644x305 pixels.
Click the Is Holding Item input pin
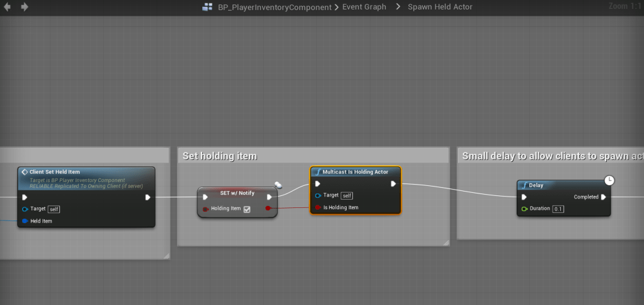click(318, 207)
